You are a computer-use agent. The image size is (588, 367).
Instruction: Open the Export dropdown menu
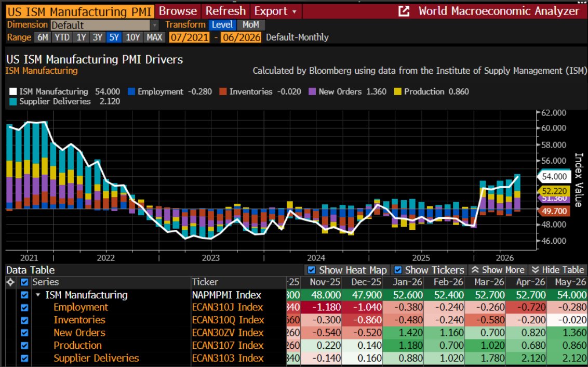pyautogui.click(x=276, y=11)
